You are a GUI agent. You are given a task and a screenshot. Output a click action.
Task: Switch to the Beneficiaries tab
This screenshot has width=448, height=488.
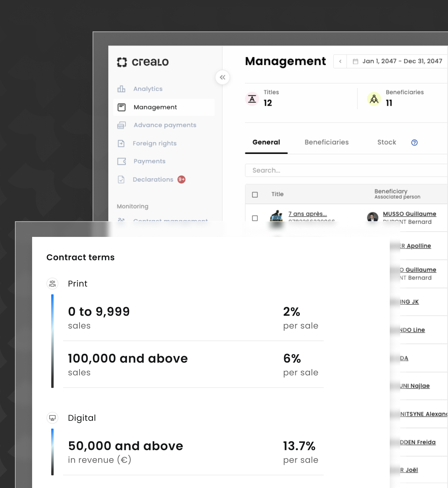pos(327,142)
